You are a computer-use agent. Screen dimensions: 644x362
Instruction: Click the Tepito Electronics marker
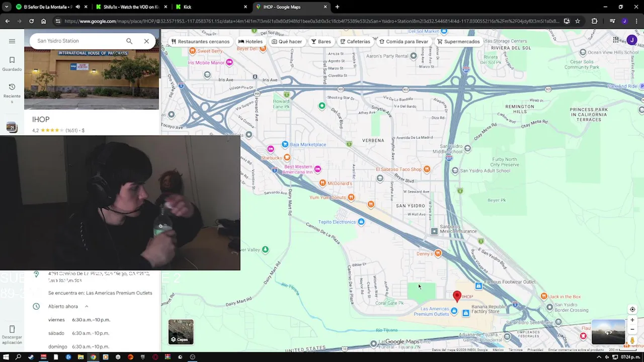361,222
